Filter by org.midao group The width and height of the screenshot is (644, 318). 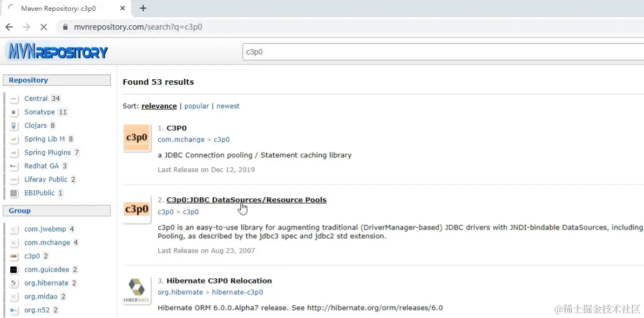click(x=41, y=296)
